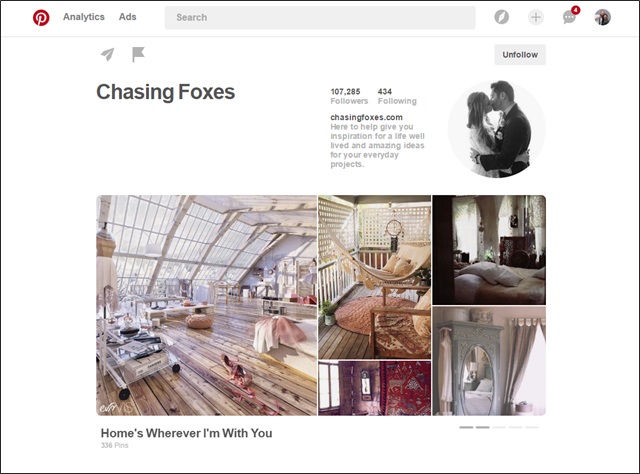
Task: Open the mirrored armoire pin image
Action: (489, 361)
